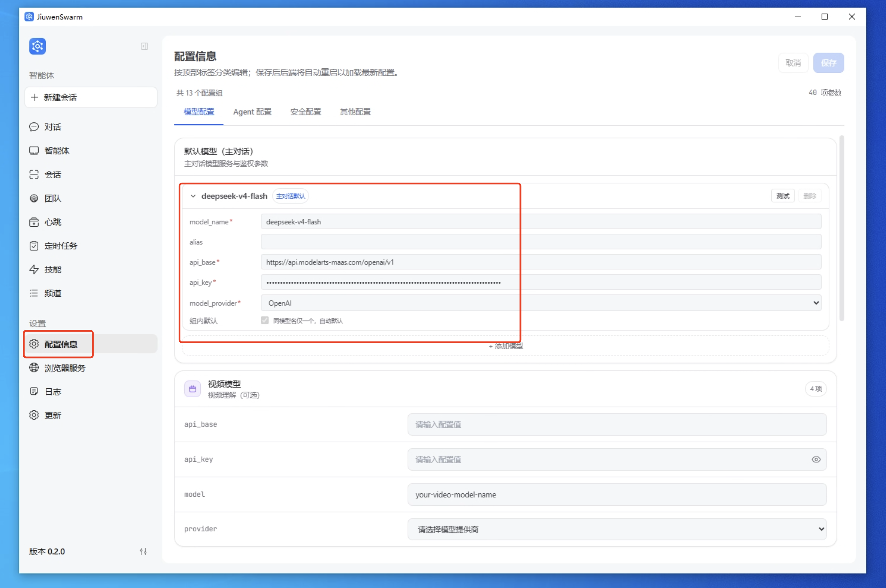Open the 更新 update gear icon

(34, 415)
